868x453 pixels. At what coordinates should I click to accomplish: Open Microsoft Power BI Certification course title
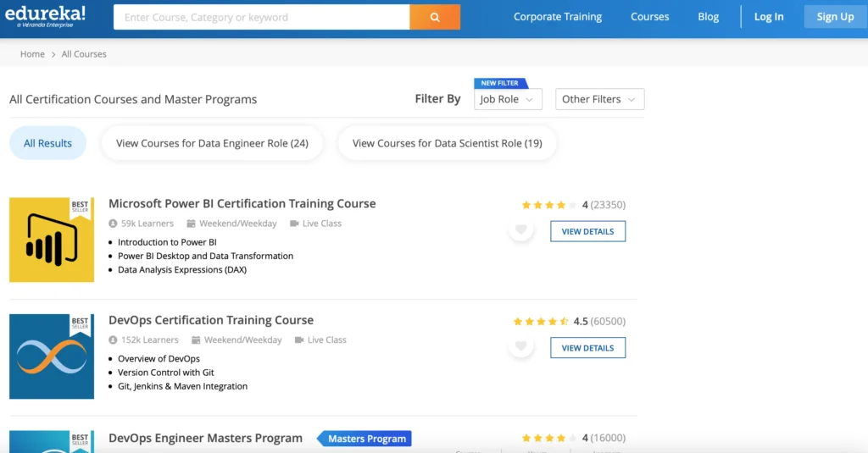pos(242,203)
